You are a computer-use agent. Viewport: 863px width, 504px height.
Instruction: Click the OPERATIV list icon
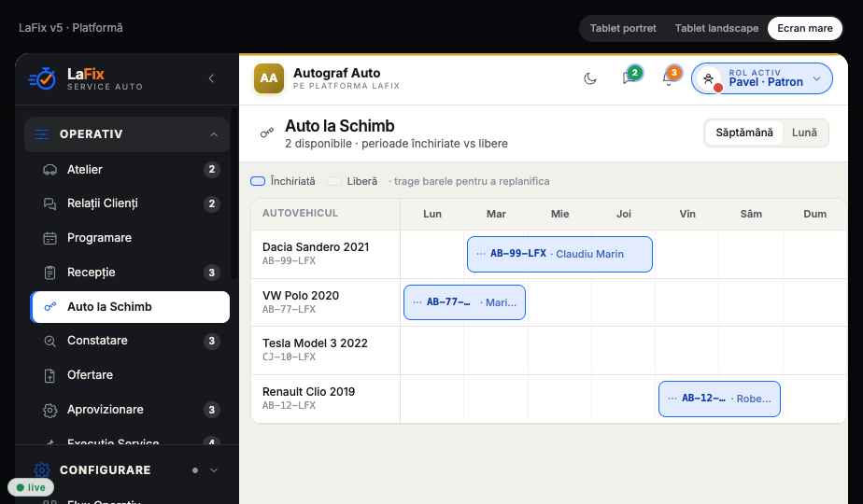point(42,134)
